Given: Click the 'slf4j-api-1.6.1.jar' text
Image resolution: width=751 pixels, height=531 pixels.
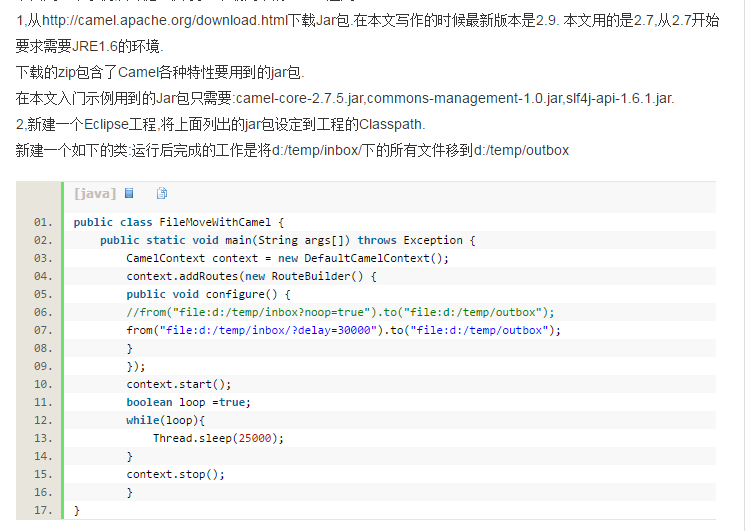Looking at the screenshot, I should click(x=619, y=99).
